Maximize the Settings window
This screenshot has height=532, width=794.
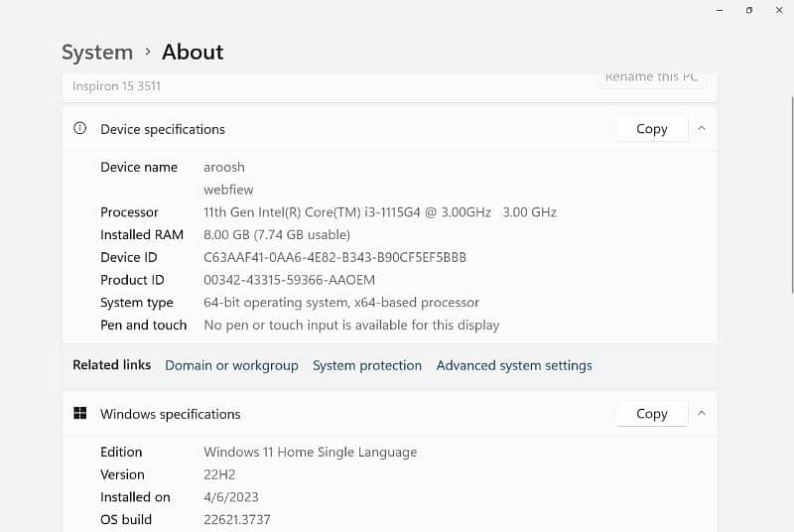749,10
